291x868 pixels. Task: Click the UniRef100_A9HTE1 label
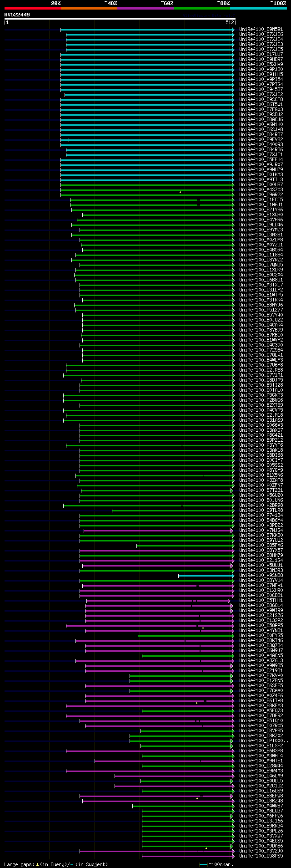pyautogui.click(x=261, y=761)
